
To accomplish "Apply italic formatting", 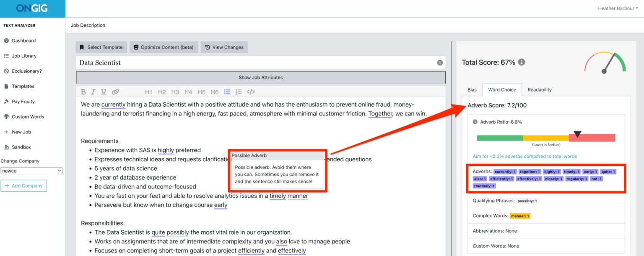I will (x=93, y=91).
